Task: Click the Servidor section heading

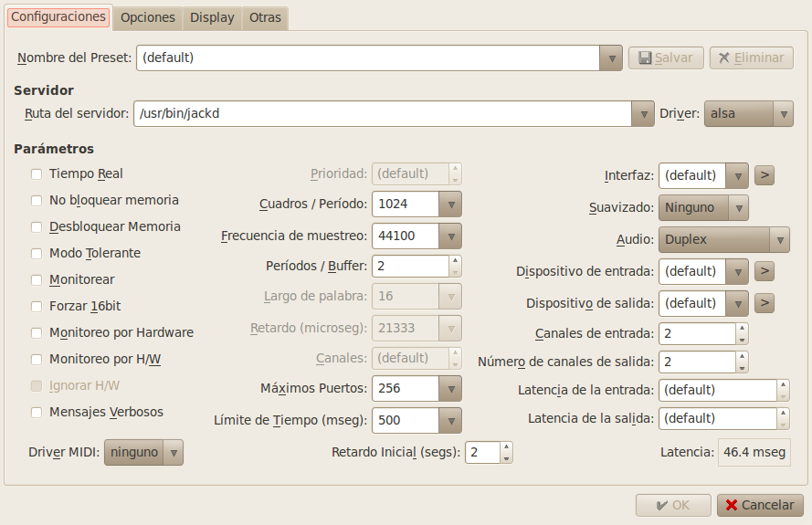Action: pos(44,90)
